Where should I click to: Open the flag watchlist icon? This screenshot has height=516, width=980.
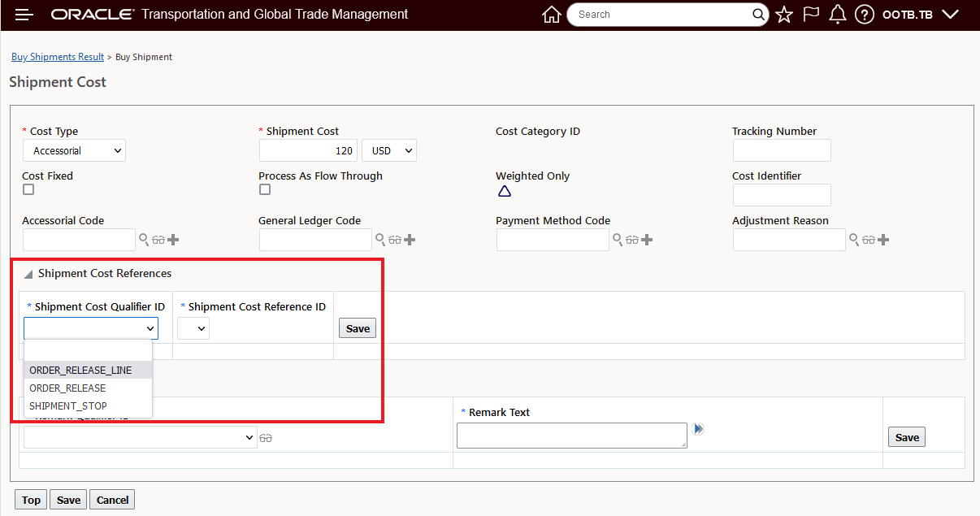coord(811,15)
